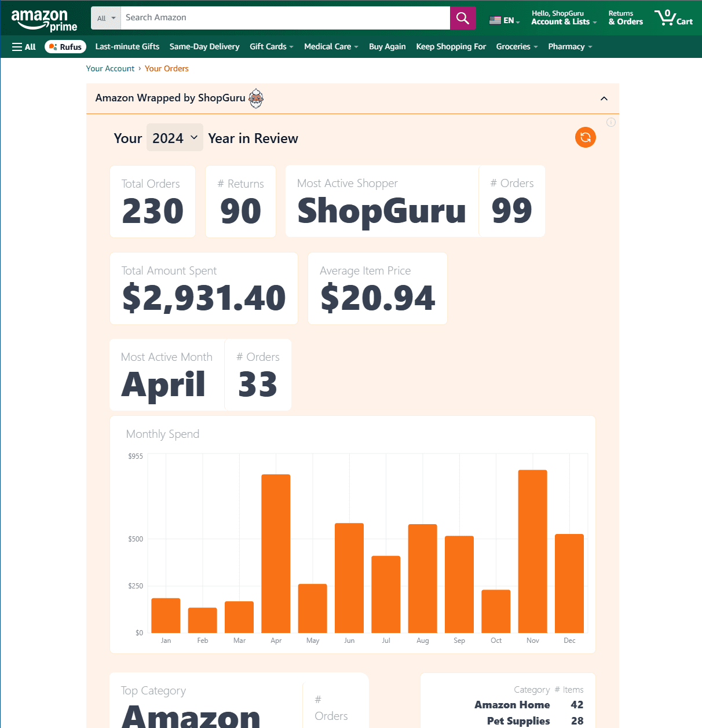Click the US flag language icon
The width and height of the screenshot is (702, 728).
(495, 20)
